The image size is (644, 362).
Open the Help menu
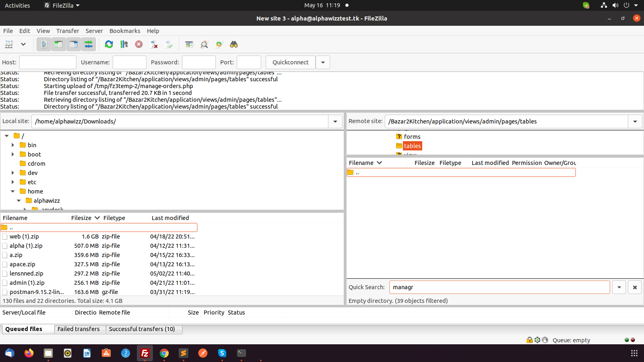click(153, 31)
